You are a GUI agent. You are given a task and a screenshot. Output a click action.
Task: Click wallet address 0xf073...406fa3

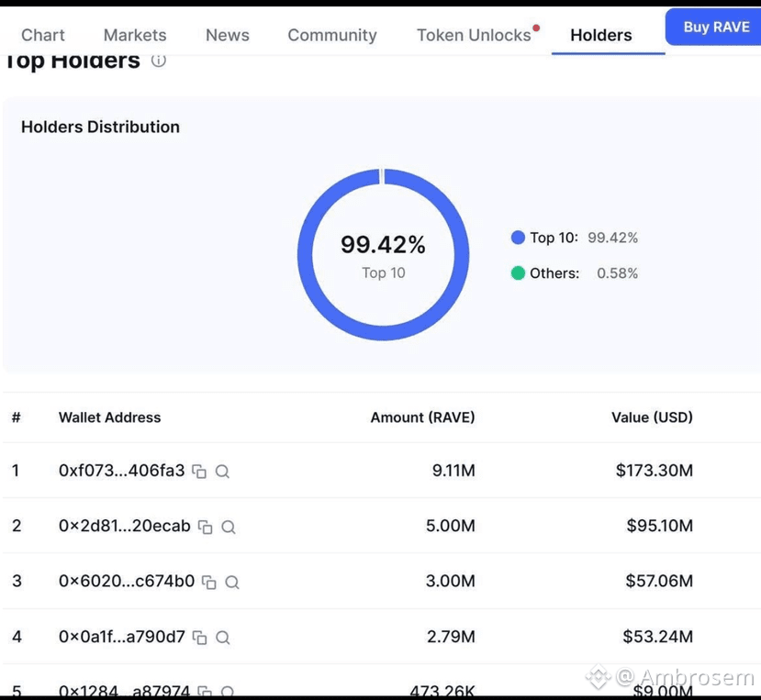point(122,470)
